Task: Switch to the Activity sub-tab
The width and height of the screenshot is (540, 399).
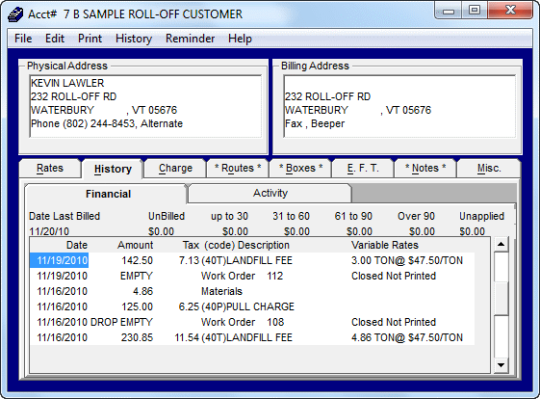Action: 270,193
